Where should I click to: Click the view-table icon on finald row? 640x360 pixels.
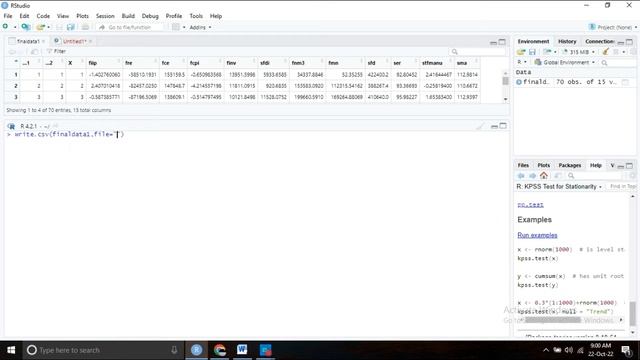tap(625, 82)
